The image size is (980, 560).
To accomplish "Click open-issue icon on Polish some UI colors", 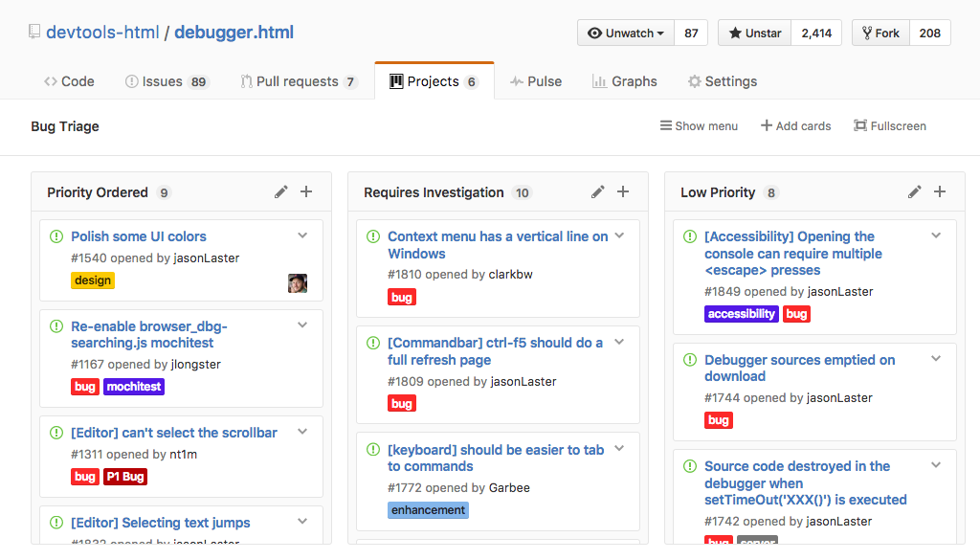I will [56, 236].
